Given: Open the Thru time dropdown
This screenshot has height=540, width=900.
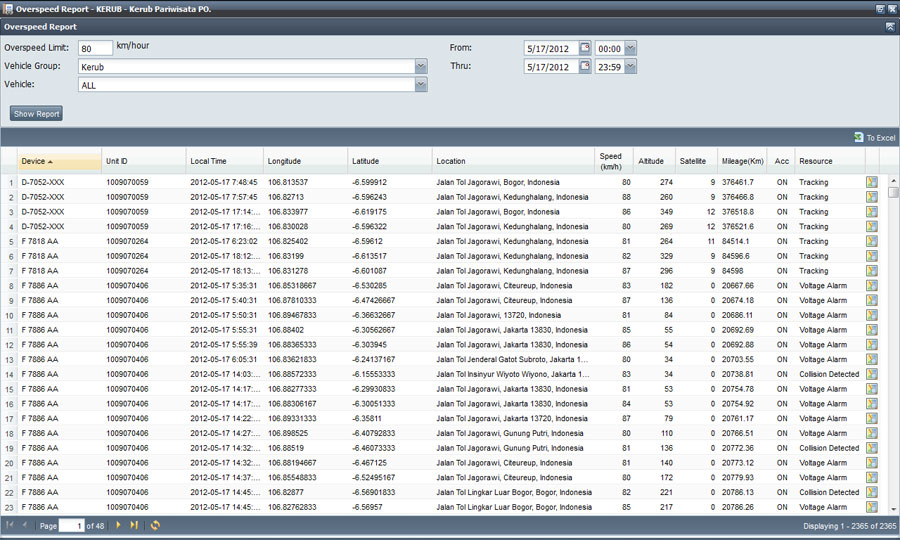Looking at the screenshot, I should tap(631, 67).
